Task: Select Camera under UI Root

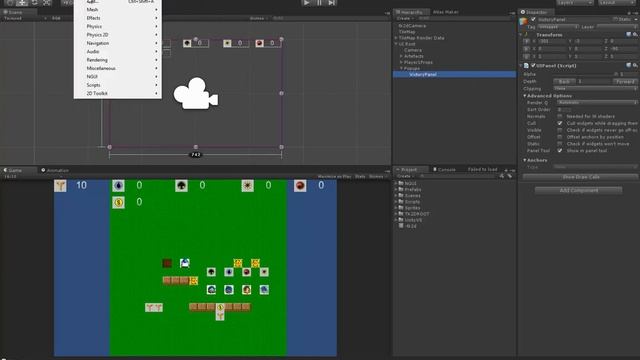Action: pos(413,50)
